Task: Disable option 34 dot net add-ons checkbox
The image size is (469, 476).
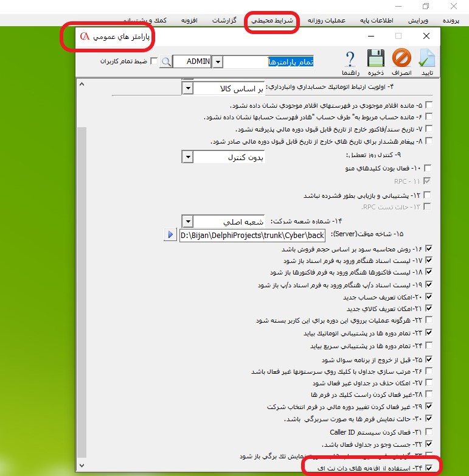Action: [x=429, y=467]
